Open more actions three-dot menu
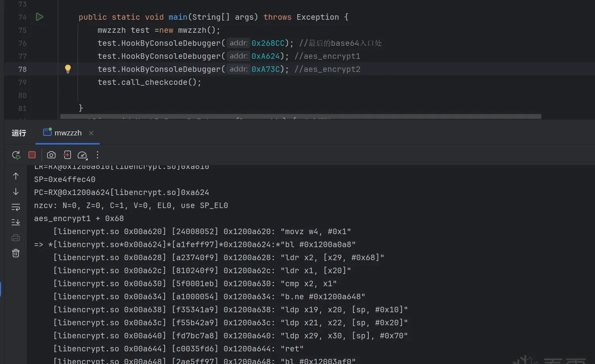Viewport: 595px width, 364px height. tap(98, 155)
